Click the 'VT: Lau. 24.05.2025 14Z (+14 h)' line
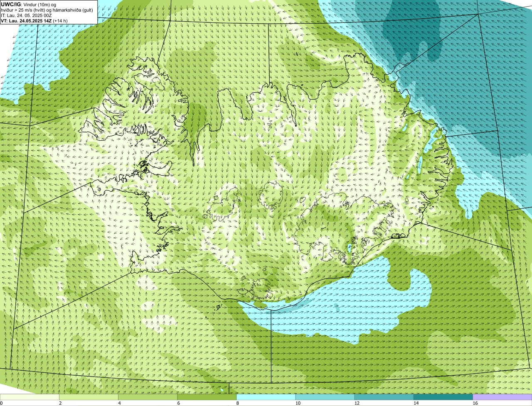Screen dimensions: 532x406 (34, 20)
